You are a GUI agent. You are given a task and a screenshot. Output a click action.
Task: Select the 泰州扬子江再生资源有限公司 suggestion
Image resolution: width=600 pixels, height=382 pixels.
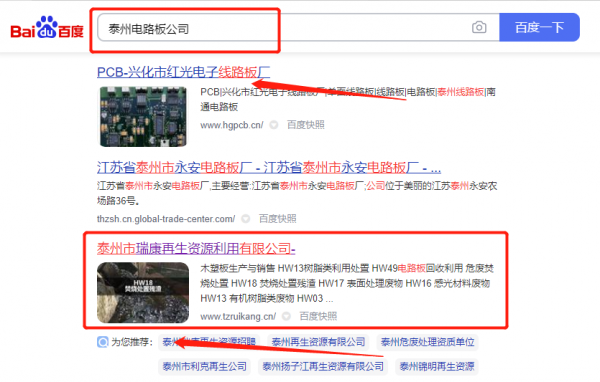click(323, 366)
